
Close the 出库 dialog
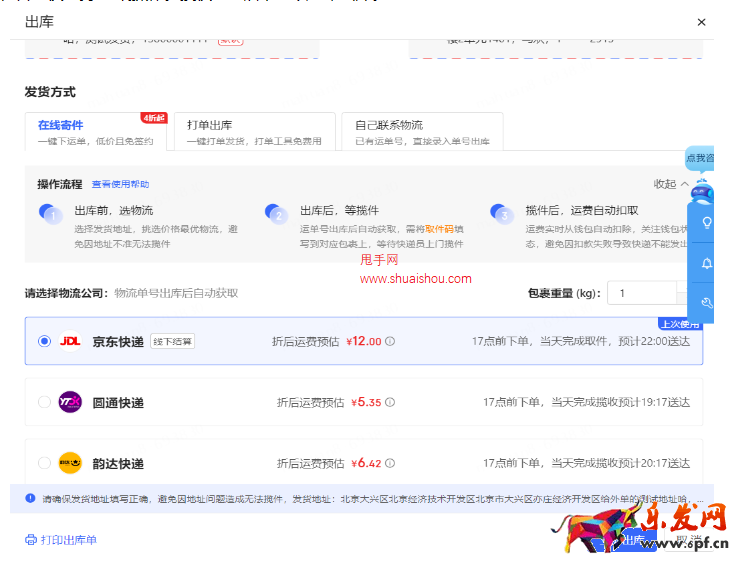(701, 22)
